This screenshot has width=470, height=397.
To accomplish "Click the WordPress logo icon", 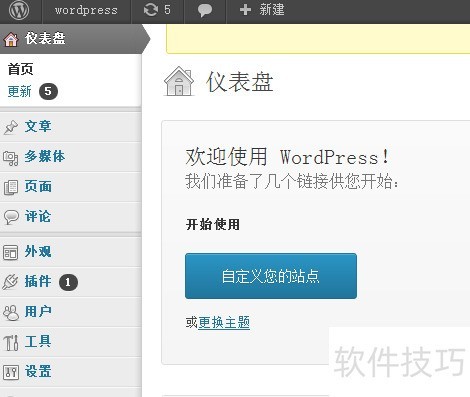I will tap(19, 10).
